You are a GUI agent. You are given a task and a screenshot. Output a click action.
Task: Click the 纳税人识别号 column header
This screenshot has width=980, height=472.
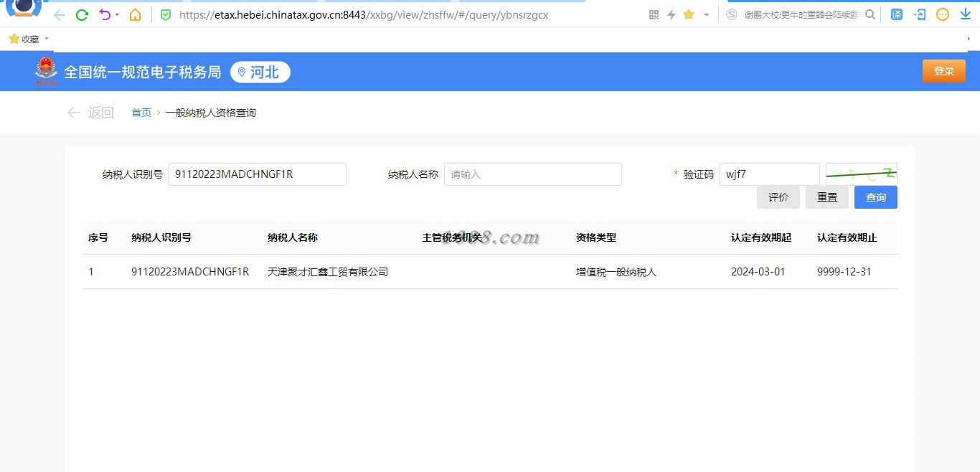[161, 237]
